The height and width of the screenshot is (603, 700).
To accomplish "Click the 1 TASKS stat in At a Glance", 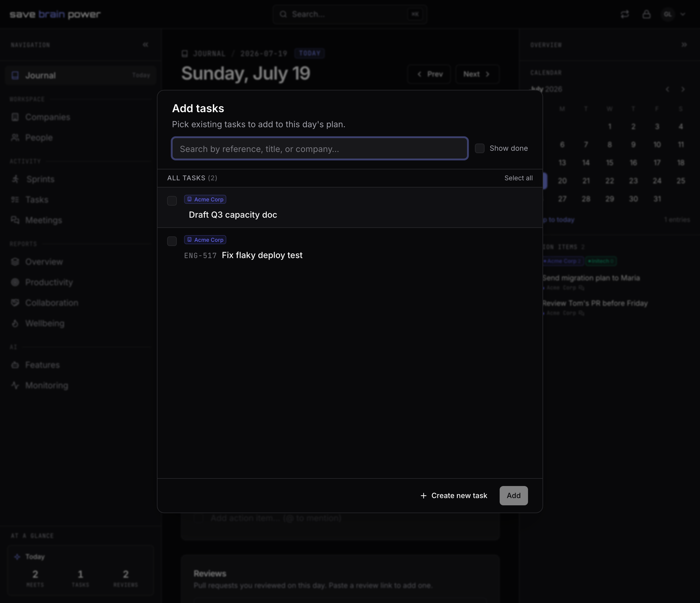I will point(80,578).
